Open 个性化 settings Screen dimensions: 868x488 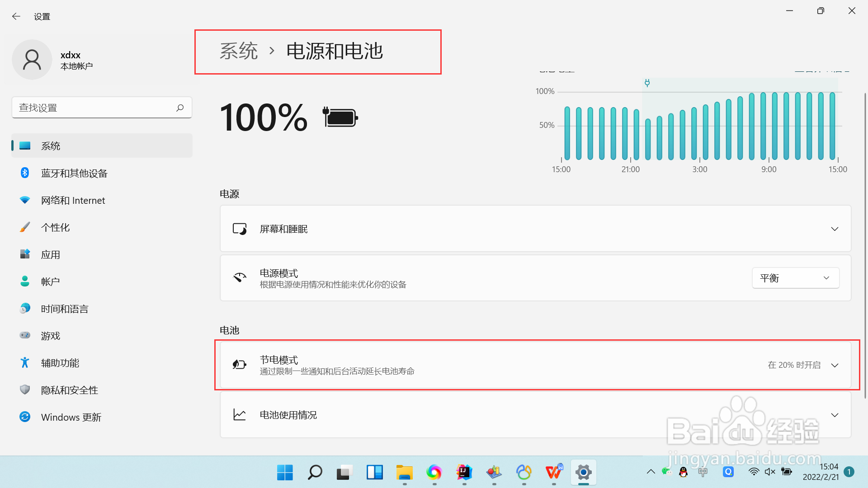55,227
